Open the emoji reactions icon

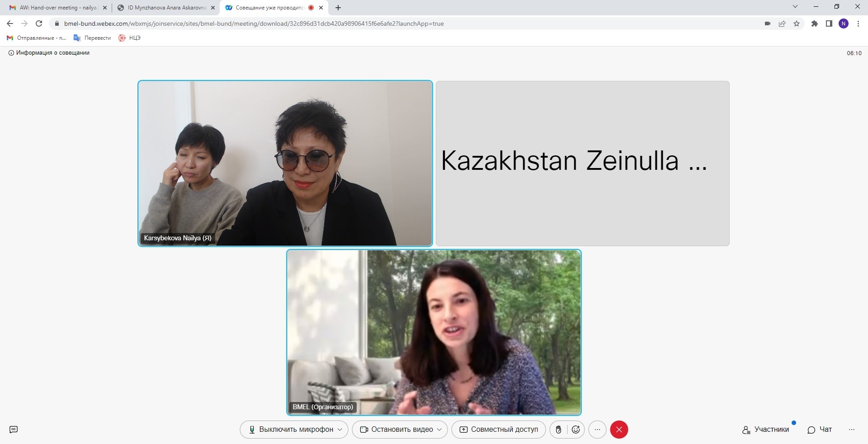coord(576,430)
